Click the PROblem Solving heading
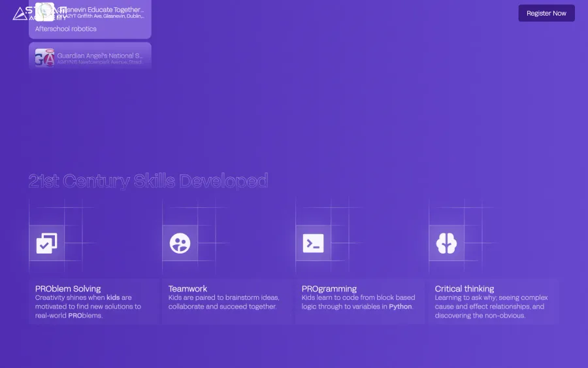 click(x=68, y=288)
